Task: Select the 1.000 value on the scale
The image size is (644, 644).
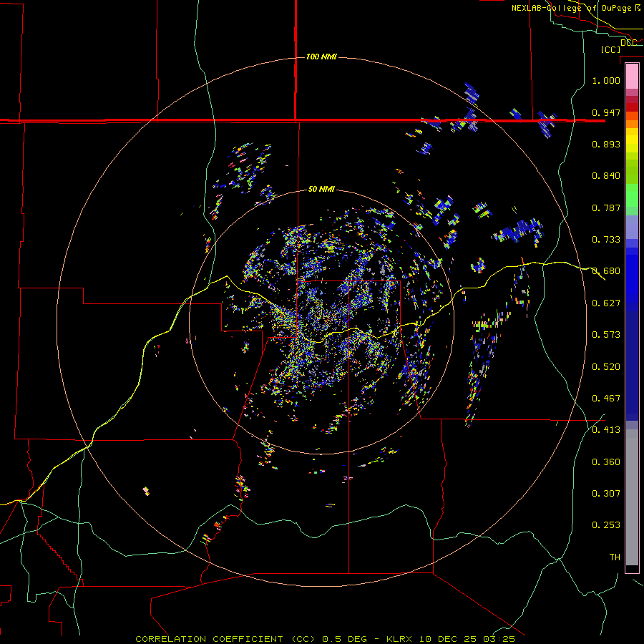Action: [x=606, y=80]
